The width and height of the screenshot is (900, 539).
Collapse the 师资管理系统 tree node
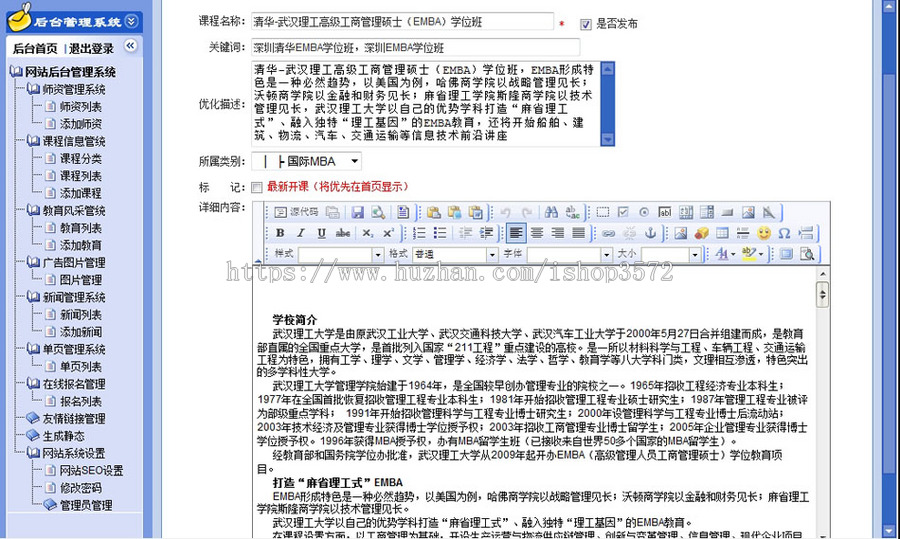point(33,90)
